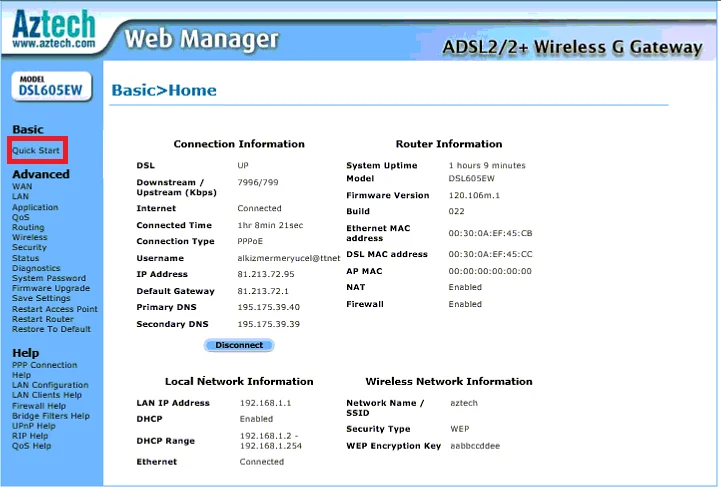Click Save Settings in sidebar
The image size is (721, 490).
tap(41, 298)
